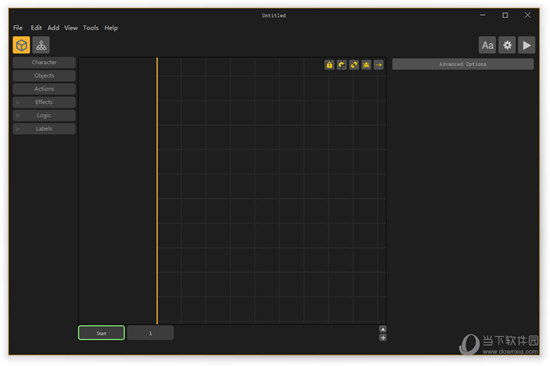The width and height of the screenshot is (550, 366).
Task: Maximize the Untitled window
Action: tap(505, 15)
